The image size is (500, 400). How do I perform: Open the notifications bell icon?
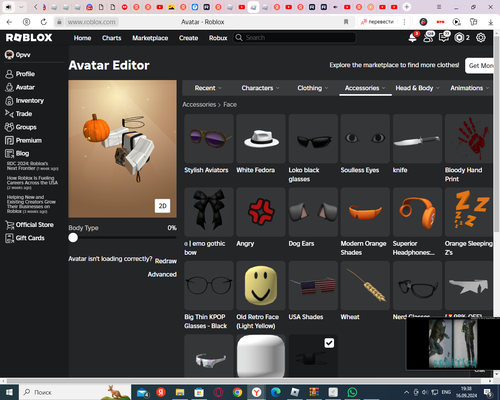point(413,38)
